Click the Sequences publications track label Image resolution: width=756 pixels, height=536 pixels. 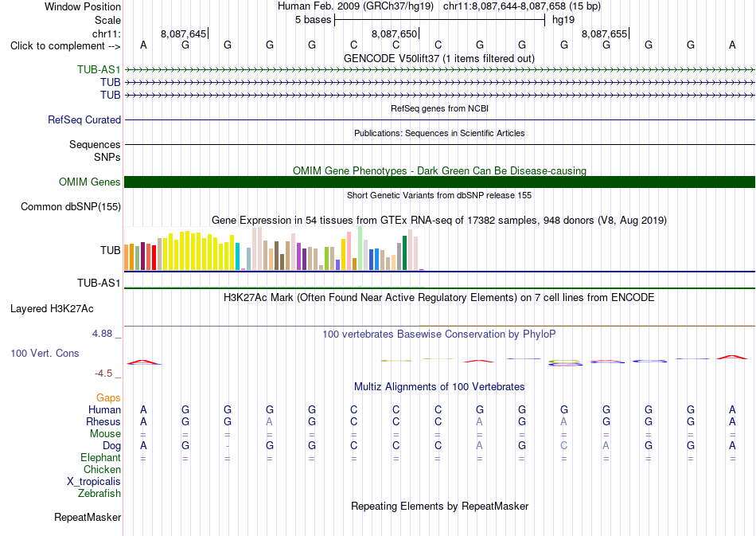point(95,144)
